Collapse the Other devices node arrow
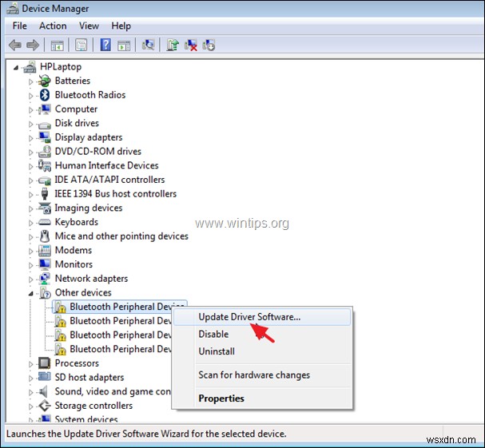 (31, 293)
